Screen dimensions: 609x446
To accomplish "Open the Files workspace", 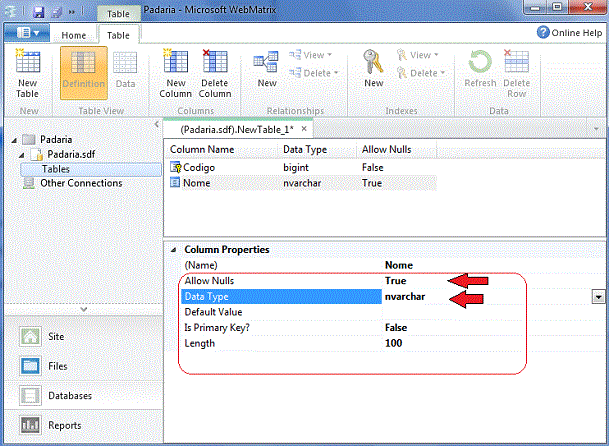I will click(x=57, y=366).
